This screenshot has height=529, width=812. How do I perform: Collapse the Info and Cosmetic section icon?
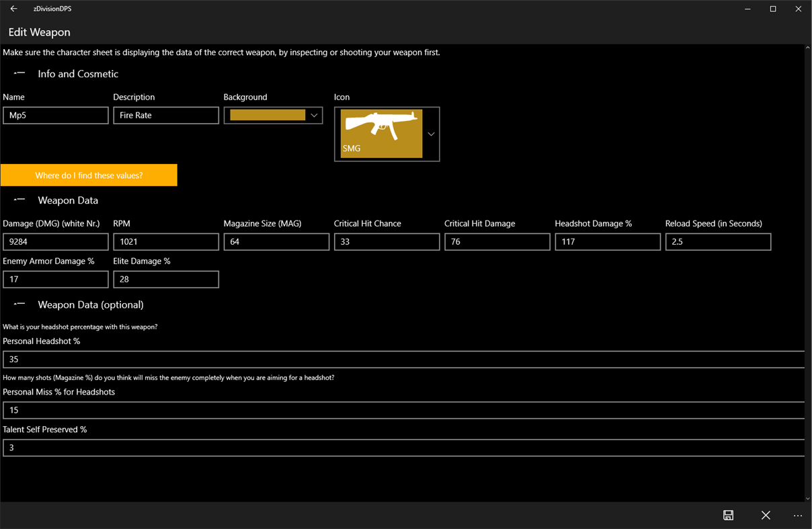[19, 73]
